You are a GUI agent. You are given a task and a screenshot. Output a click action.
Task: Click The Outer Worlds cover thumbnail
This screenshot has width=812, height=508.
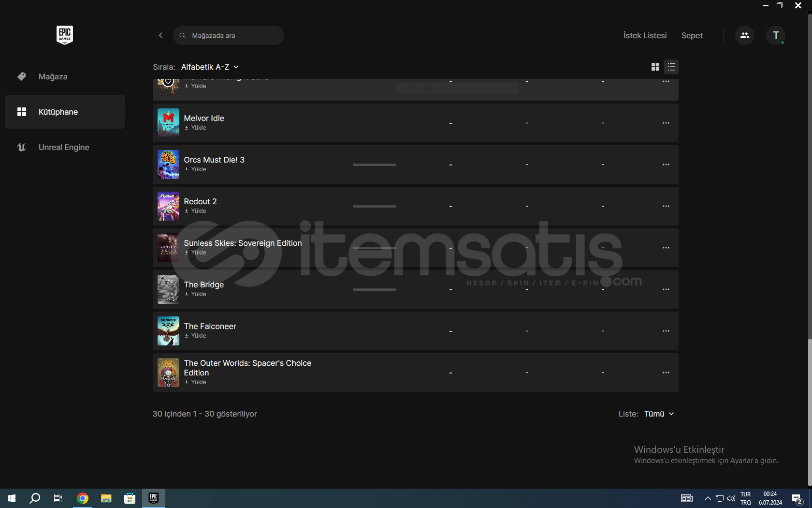point(168,373)
